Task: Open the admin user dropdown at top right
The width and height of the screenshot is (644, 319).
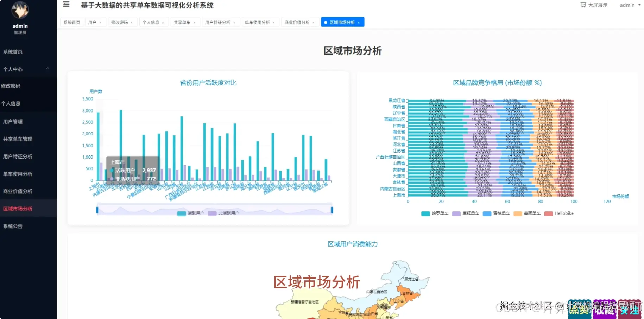Action: point(630,5)
